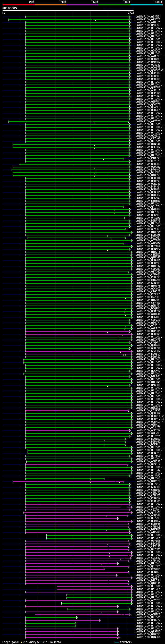Select the UniRef100_B4HND4 label

(x=148, y=190)
